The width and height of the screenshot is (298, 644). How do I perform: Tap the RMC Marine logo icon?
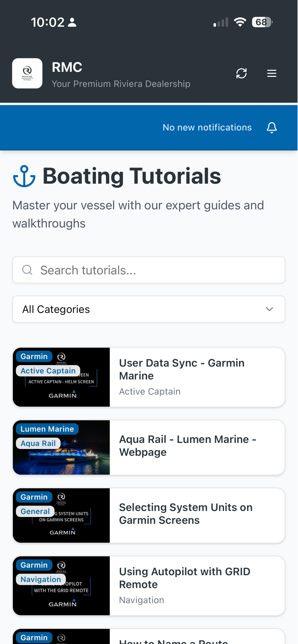coord(27,74)
